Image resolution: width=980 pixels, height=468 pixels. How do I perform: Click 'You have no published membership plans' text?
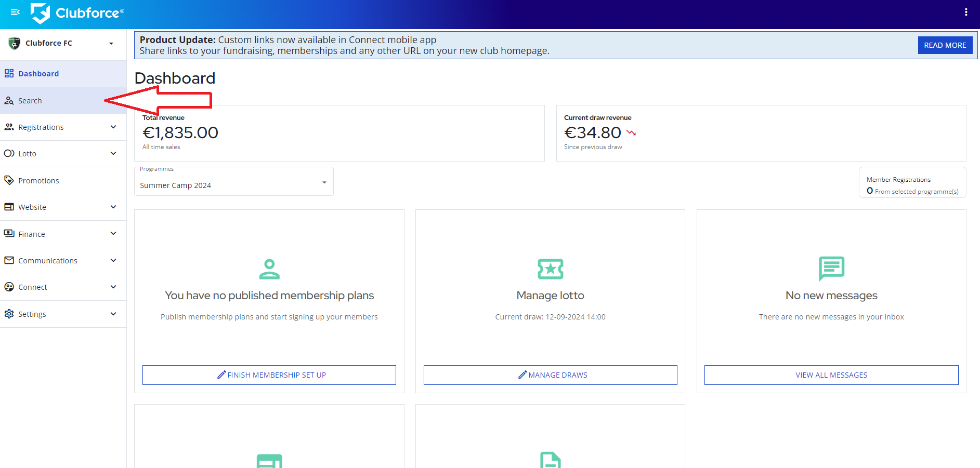tap(269, 296)
